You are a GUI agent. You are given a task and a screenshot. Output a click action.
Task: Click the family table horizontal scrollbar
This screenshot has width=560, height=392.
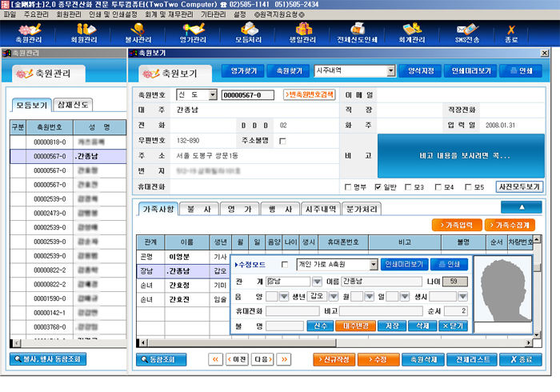click(334, 343)
